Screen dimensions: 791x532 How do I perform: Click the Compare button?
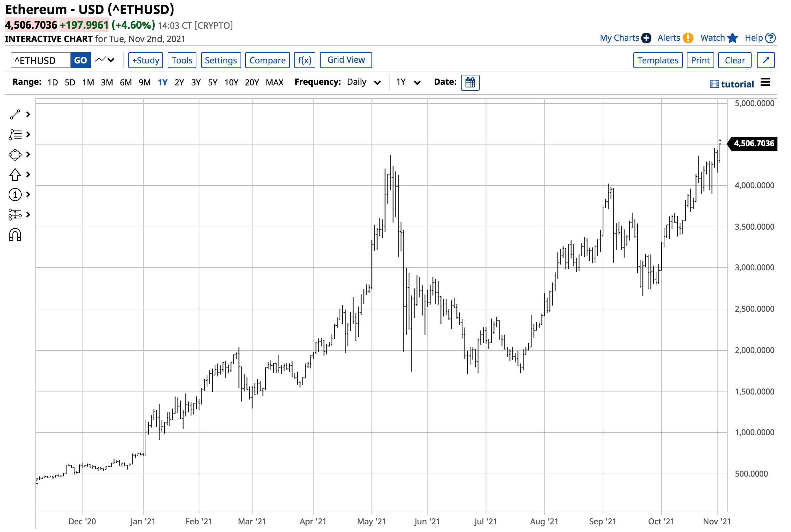coord(268,60)
